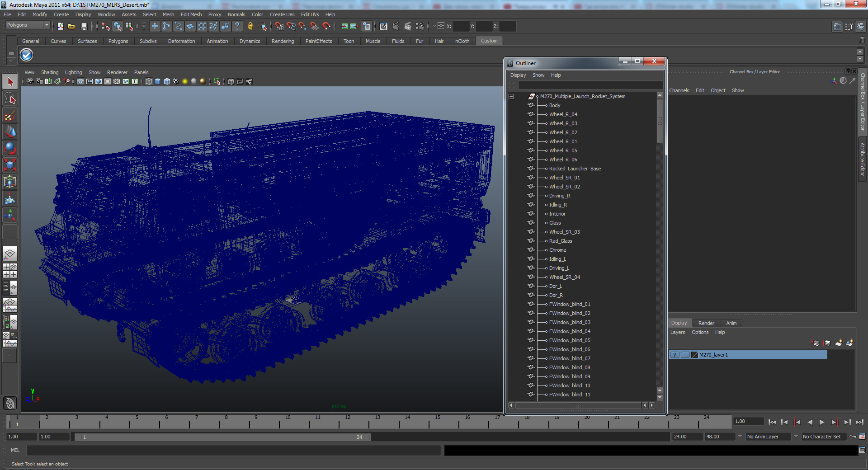Collapse the M270_Multiple_Launch_Rocket_System group

coord(511,96)
